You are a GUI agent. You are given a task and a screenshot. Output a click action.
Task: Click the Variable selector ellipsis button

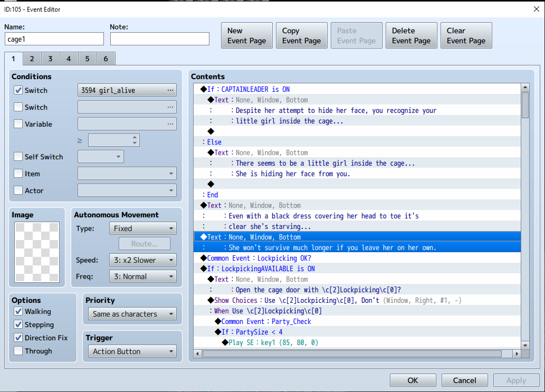[x=170, y=124]
